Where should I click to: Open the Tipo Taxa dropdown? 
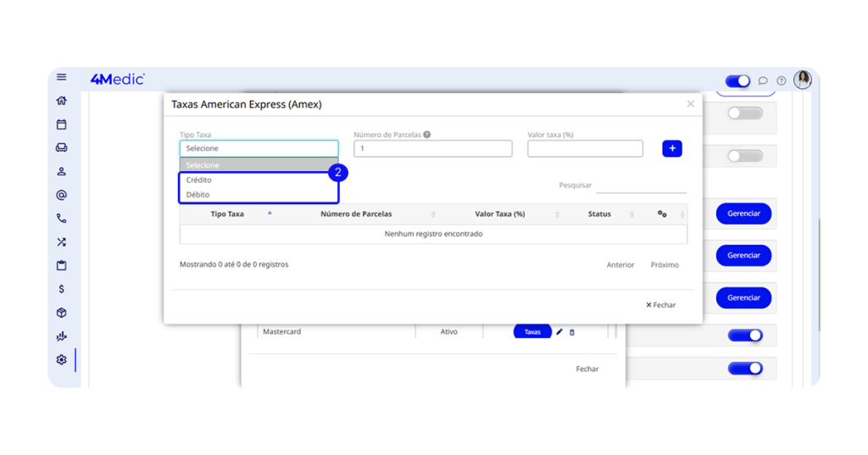coord(259,148)
